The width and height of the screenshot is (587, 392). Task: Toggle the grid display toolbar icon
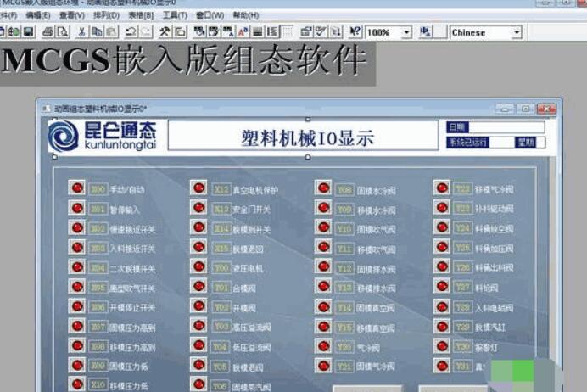click(287, 32)
